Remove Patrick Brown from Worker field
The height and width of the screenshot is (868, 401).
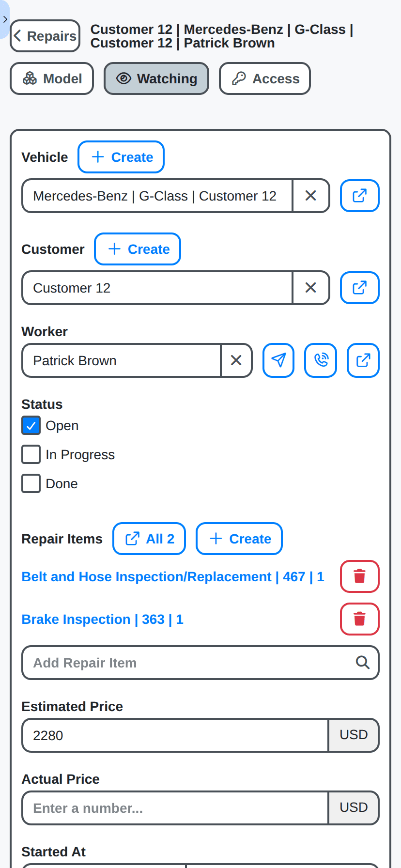236,360
